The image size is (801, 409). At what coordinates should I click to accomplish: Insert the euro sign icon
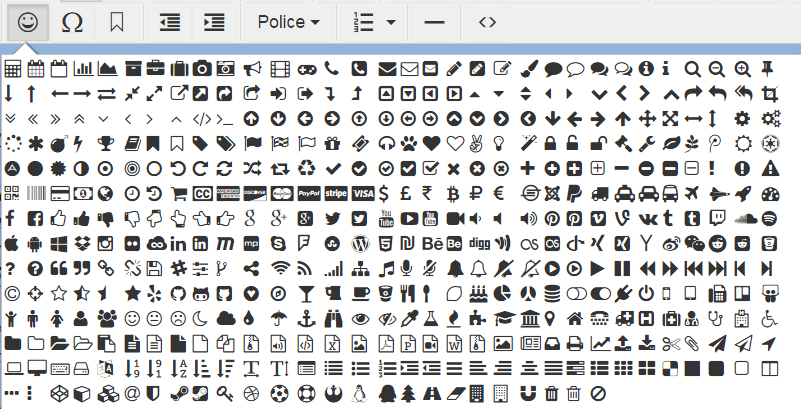tap(499, 194)
